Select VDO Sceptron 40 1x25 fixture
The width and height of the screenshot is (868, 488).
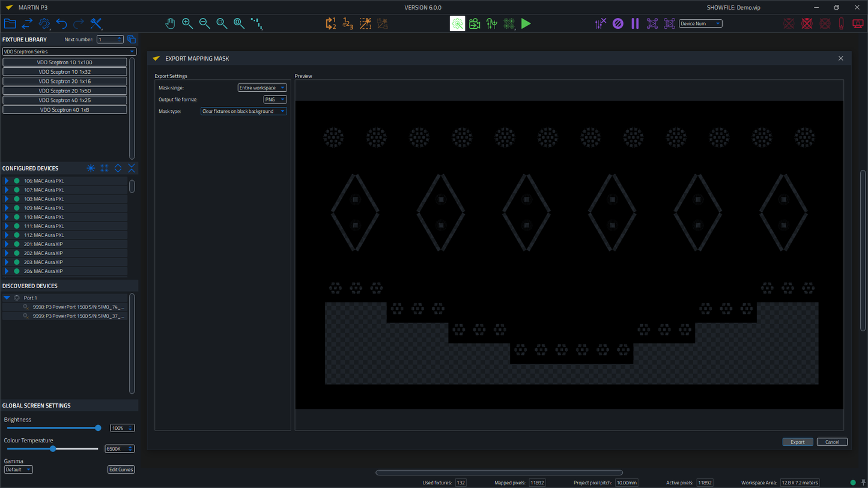pos(65,100)
